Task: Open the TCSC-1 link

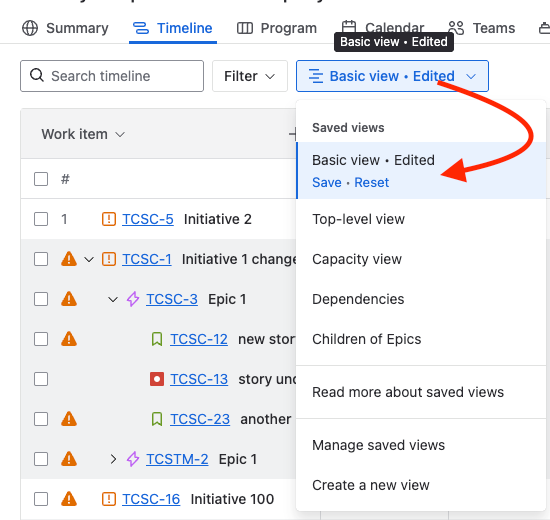Action: click(147, 259)
